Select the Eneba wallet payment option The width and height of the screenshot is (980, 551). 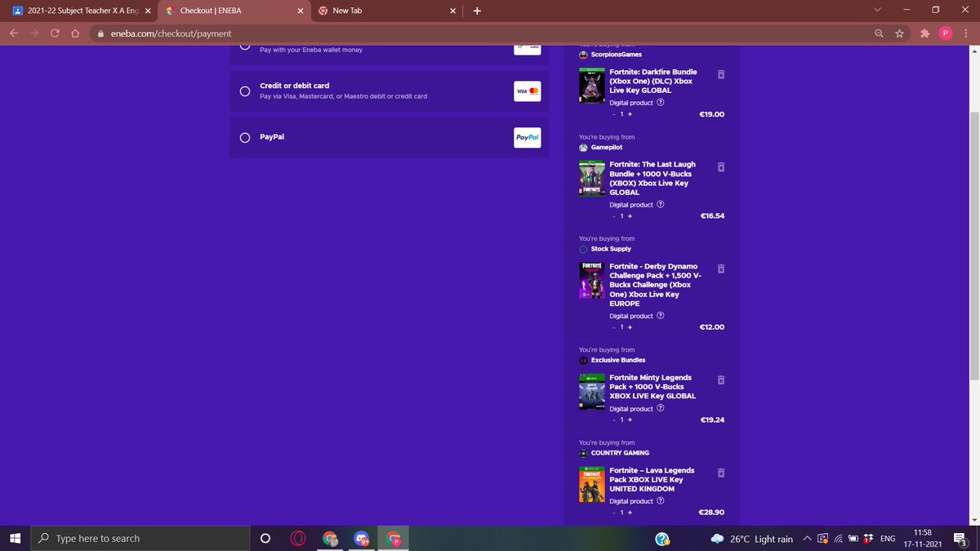point(245,46)
